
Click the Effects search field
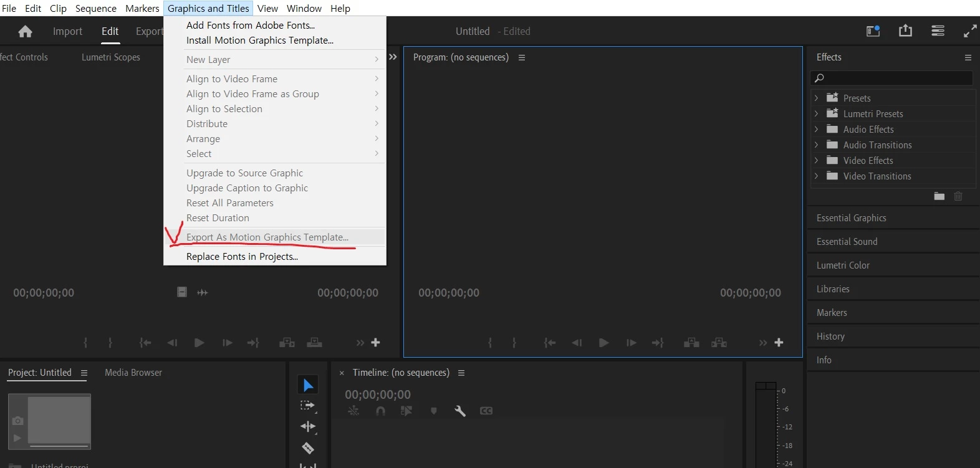[x=891, y=78]
